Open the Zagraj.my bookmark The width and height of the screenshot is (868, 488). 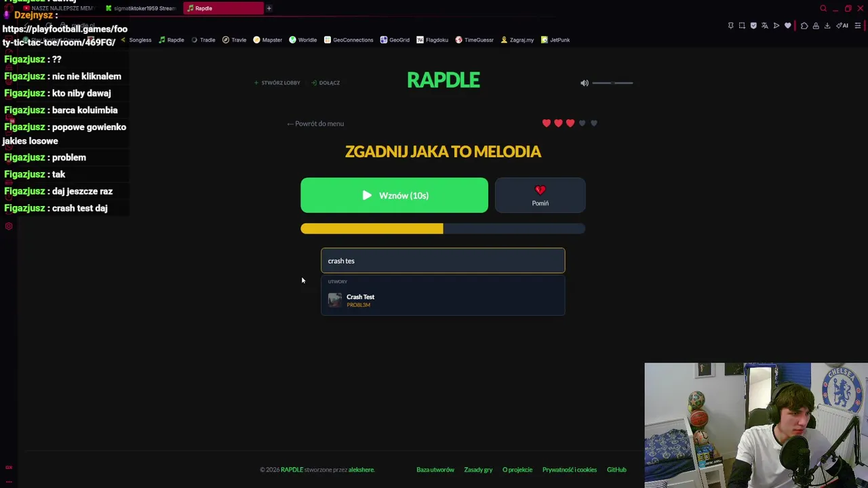(x=517, y=40)
